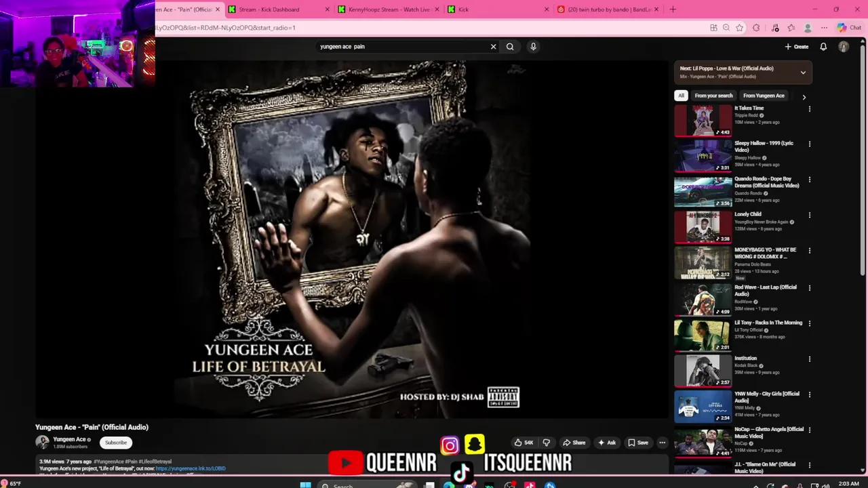Screen dimensions: 868x488
Task: Expand the 'Next: Lil Poppa' mix panel
Action: 803,73
